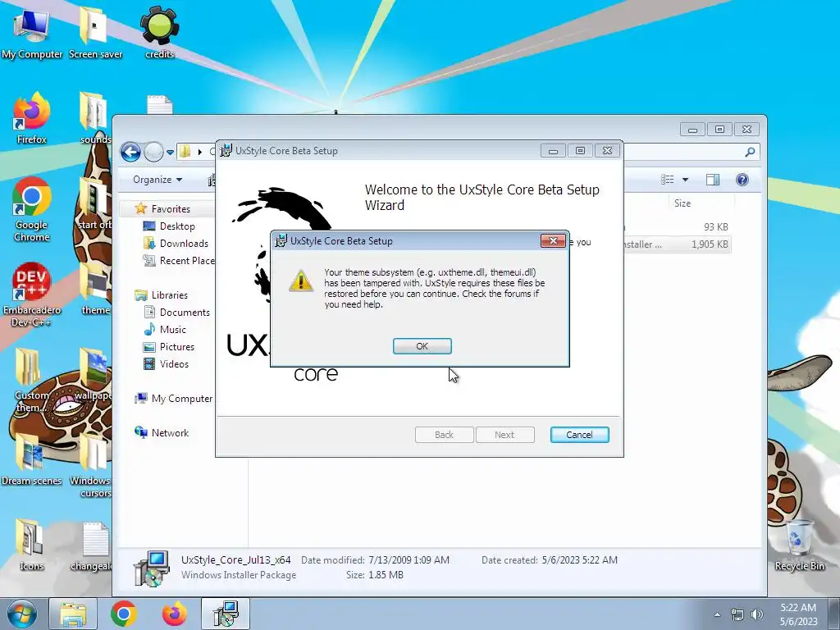Click the Screen saver folder on desktop
The height and width of the screenshot is (630, 840).
click(95, 34)
